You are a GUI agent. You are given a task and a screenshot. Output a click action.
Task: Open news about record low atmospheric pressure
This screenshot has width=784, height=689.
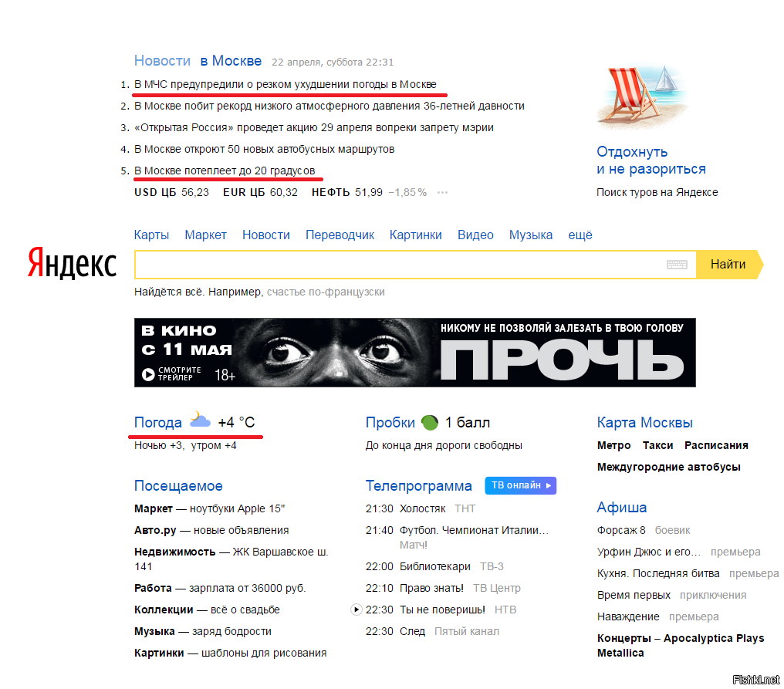point(329,106)
